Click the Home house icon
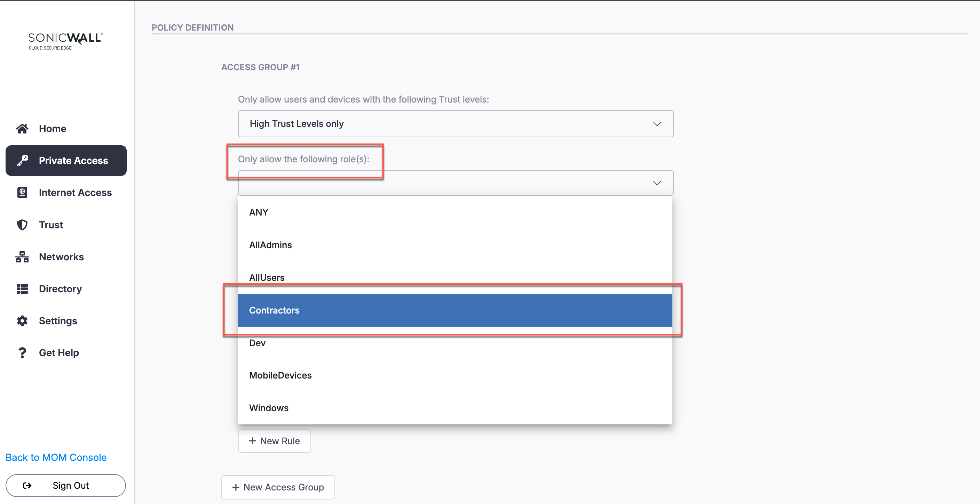The width and height of the screenshot is (980, 504). coord(22,129)
